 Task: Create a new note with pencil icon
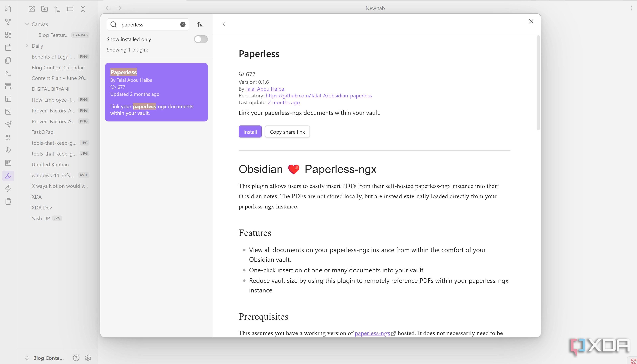[31, 9]
